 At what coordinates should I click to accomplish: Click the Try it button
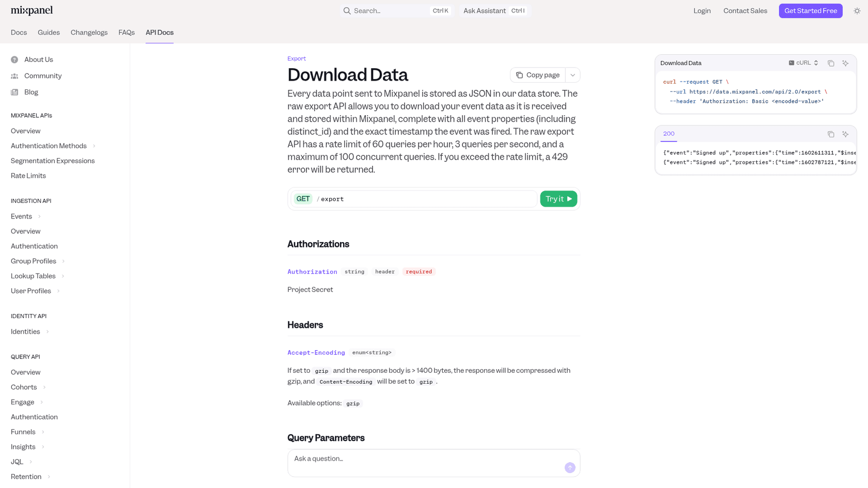point(559,199)
